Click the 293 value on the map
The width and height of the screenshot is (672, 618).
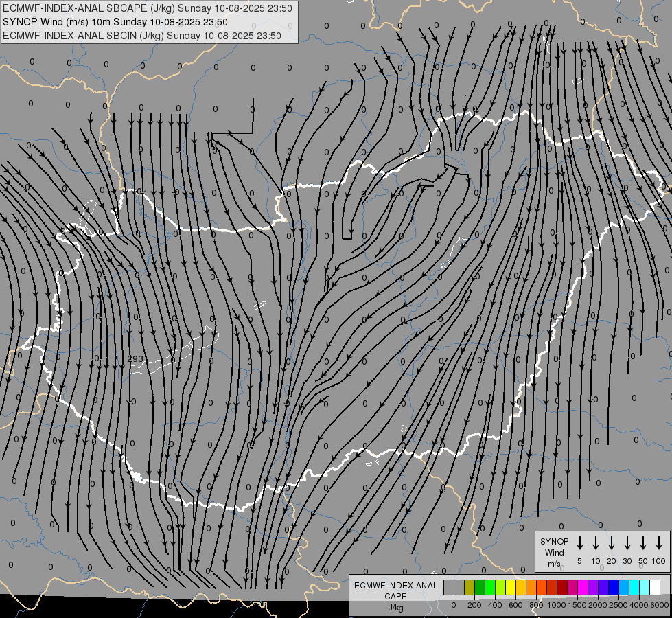(x=135, y=358)
